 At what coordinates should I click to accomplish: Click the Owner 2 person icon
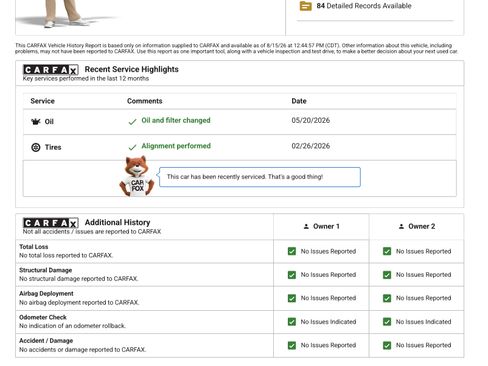click(401, 226)
